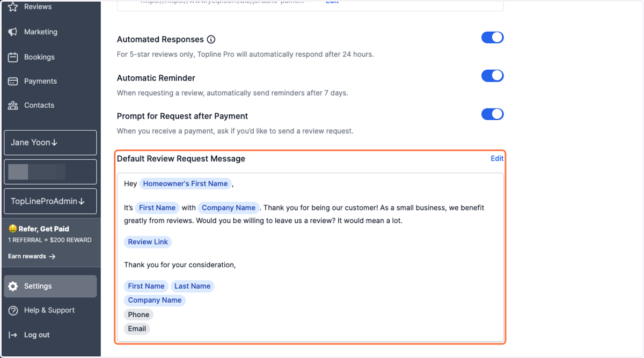Click First Name tag beside Last Name
The width and height of the screenshot is (644, 358).
146,286
